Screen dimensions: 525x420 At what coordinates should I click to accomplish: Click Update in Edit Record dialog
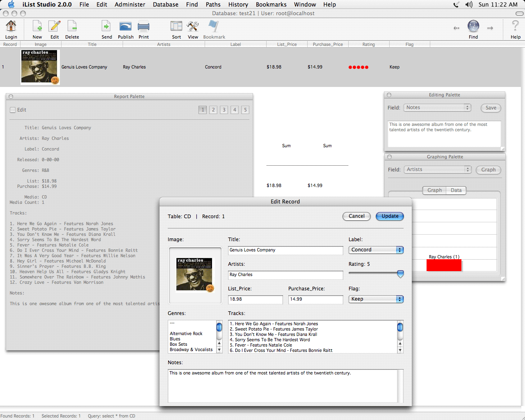coord(390,216)
